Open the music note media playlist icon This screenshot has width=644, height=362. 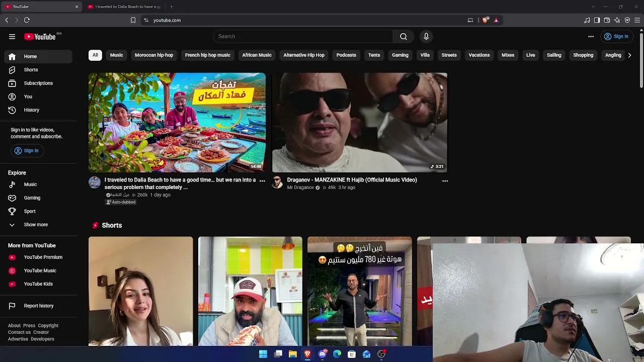tap(587, 20)
